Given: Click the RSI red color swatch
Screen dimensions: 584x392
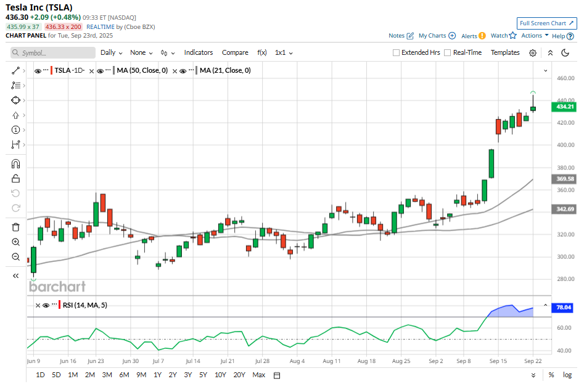Looking at the screenshot, I should tap(60, 305).
